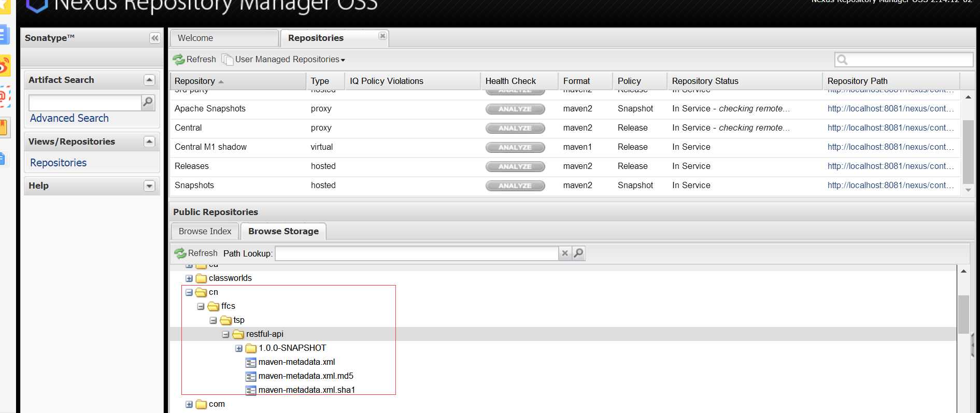Sort by Repository Status column

click(745, 81)
